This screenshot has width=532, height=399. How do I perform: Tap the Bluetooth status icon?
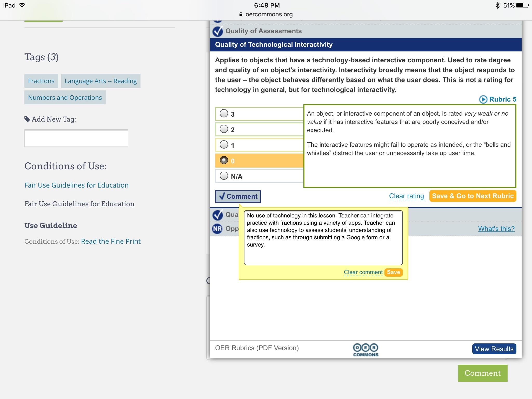(x=497, y=5)
